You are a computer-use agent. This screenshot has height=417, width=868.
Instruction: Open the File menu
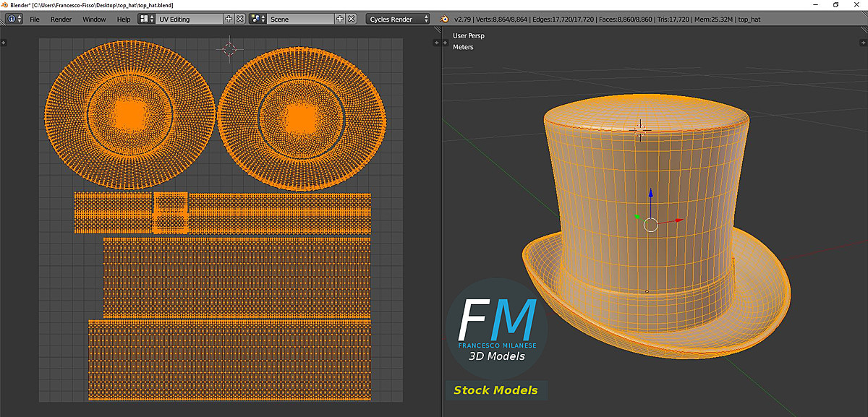pyautogui.click(x=35, y=20)
